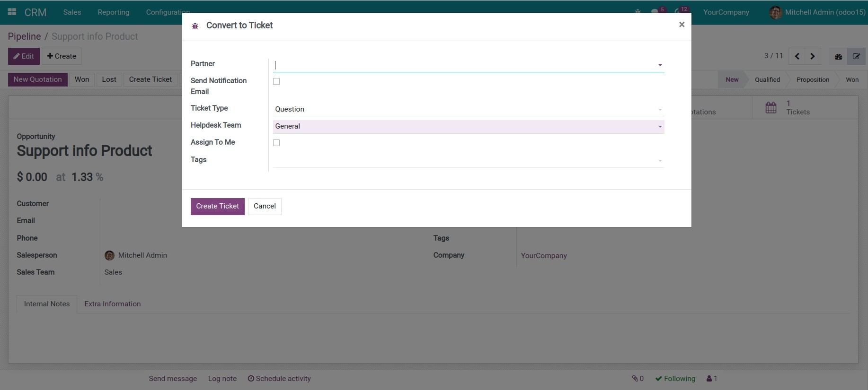Go to the next record arrow
The width and height of the screenshot is (868, 390).
click(813, 56)
